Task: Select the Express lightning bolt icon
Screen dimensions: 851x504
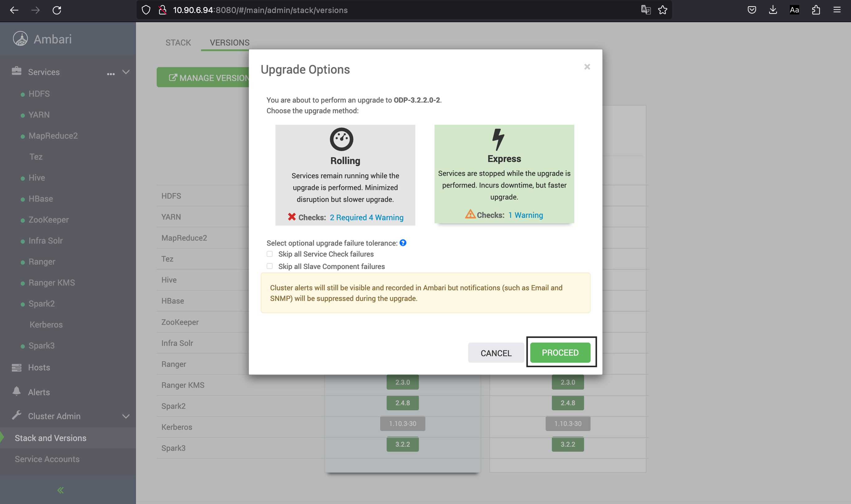Action: point(498,139)
